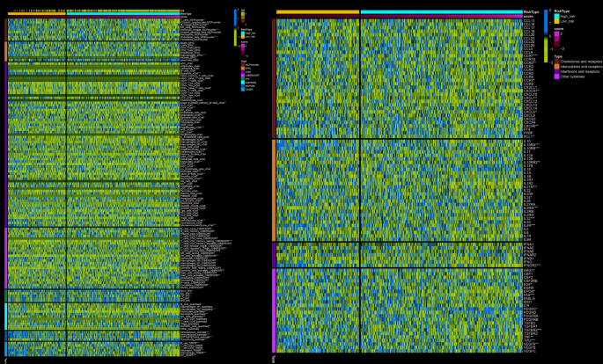603x364 pixels.
Task: Click the RiskType annotation row label beside right heatmap
Action: 531,12
